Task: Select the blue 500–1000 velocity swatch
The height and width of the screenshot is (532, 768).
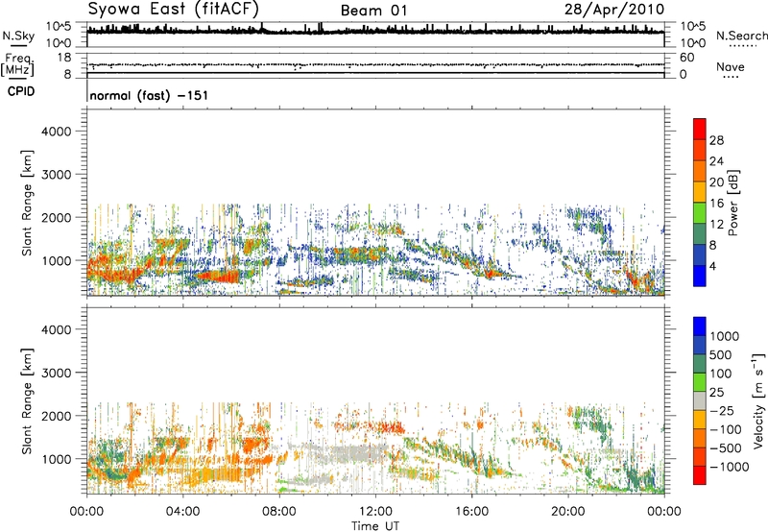Action: [x=700, y=346]
